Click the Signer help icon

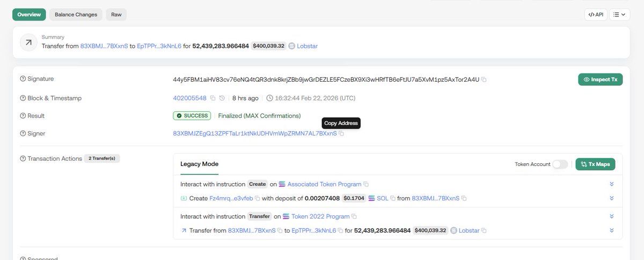pos(23,133)
